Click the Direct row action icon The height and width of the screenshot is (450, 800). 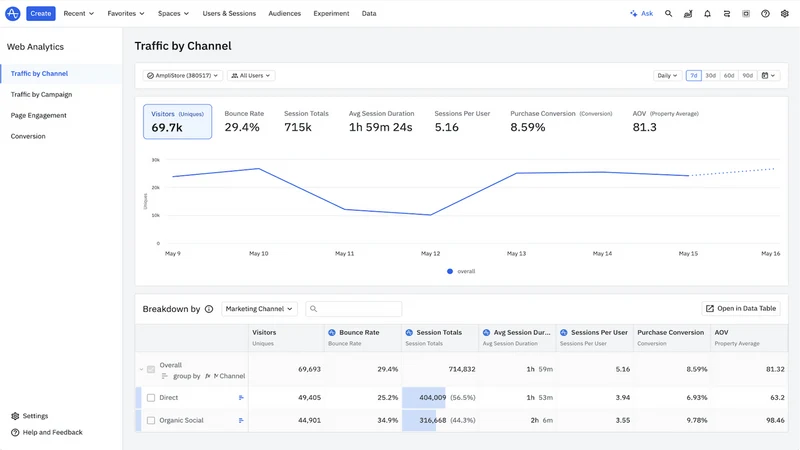241,397
